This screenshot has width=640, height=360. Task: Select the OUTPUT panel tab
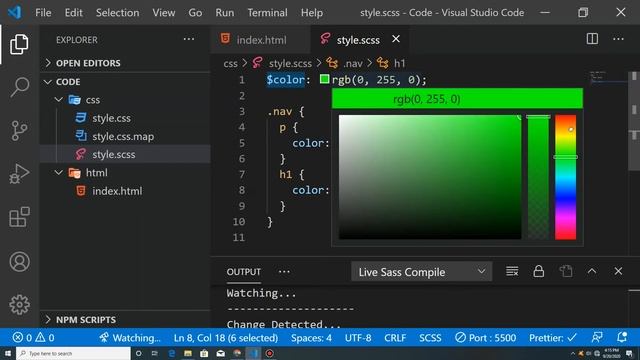coord(244,272)
